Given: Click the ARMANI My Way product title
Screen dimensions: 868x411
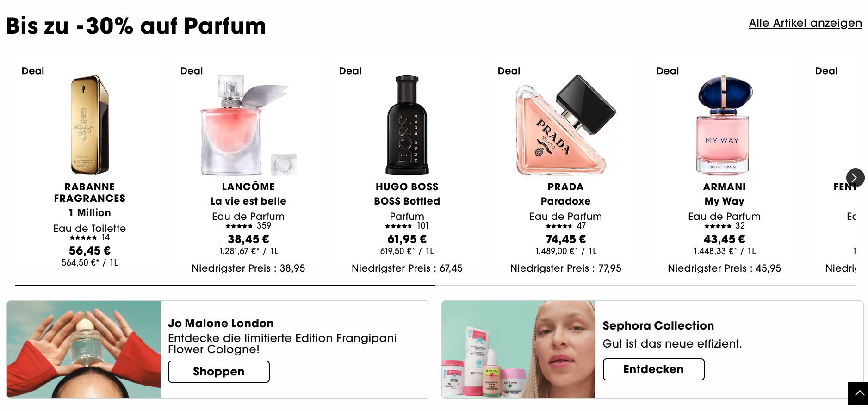Looking at the screenshot, I should point(724,201).
